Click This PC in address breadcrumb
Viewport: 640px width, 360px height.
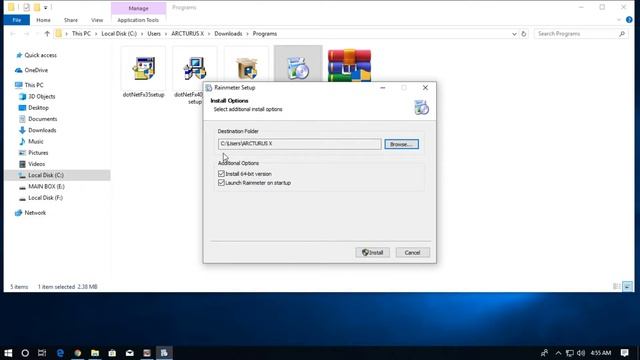81,34
